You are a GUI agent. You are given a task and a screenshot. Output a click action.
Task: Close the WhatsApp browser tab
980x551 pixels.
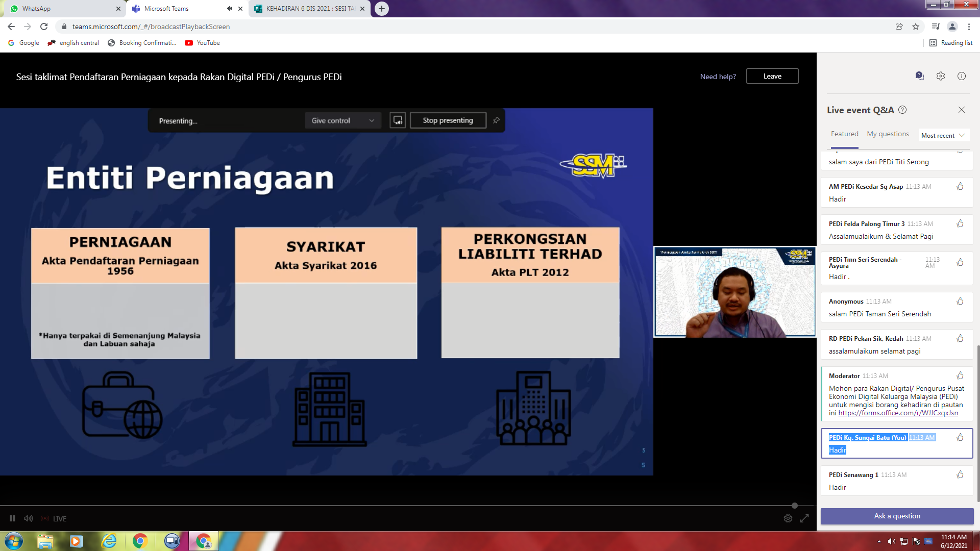(118, 9)
